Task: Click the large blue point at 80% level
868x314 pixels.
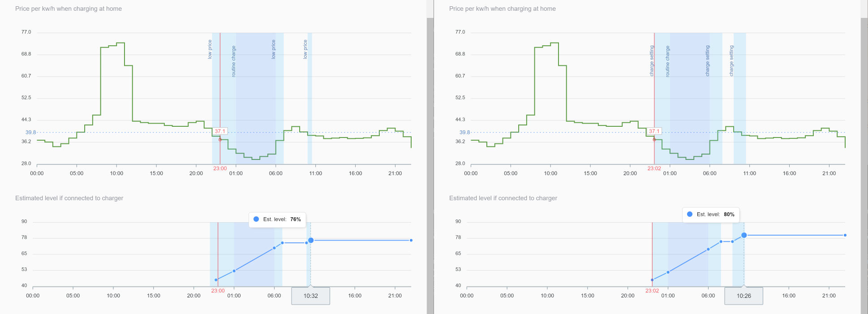Action: [744, 235]
